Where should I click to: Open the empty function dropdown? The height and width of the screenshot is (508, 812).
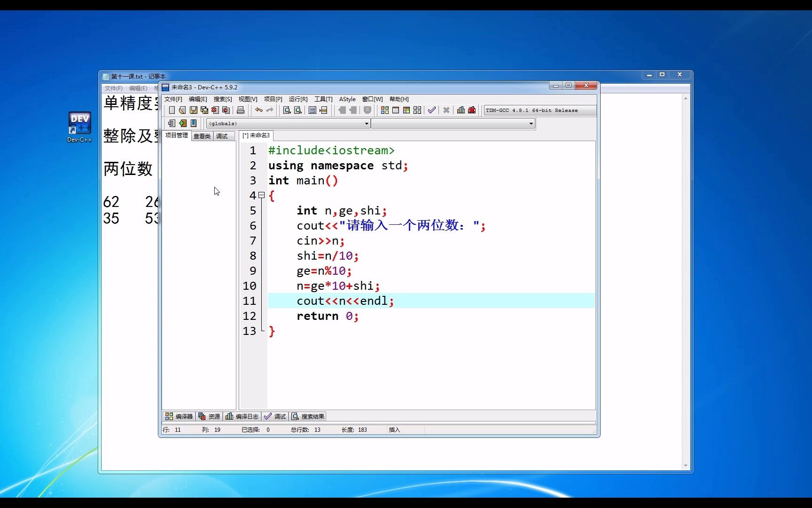tap(453, 124)
